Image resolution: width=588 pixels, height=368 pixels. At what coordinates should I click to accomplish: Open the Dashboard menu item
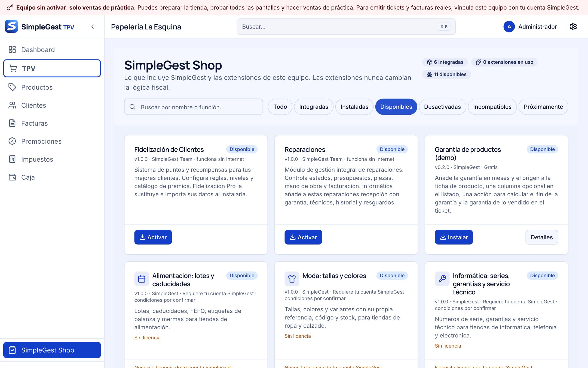pos(52,50)
